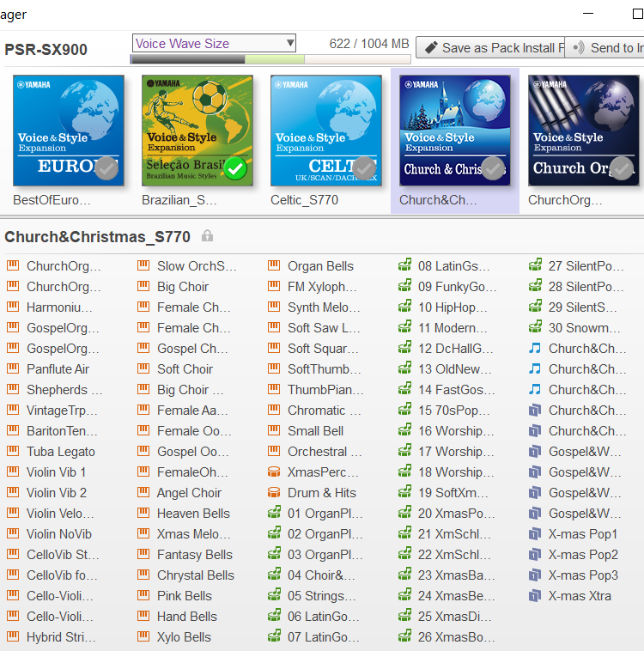Click style icon for 01 OrganPl
Viewport: 644px width, 651px height.
(274, 513)
